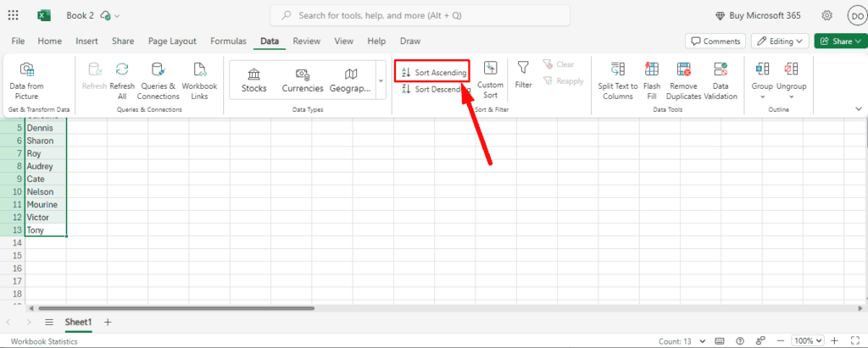This screenshot has height=348, width=868.
Task: Switch to the Page Layout tab
Action: (172, 41)
